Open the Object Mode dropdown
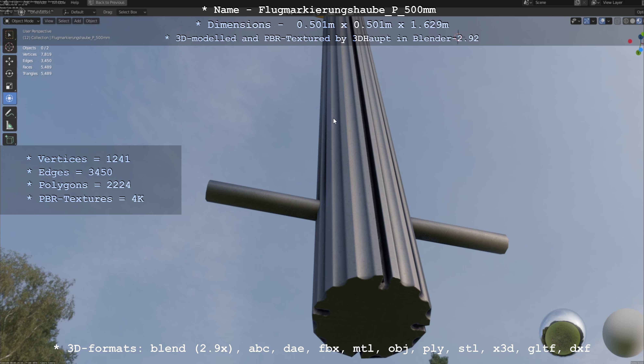The height and width of the screenshot is (364, 644). (x=22, y=21)
